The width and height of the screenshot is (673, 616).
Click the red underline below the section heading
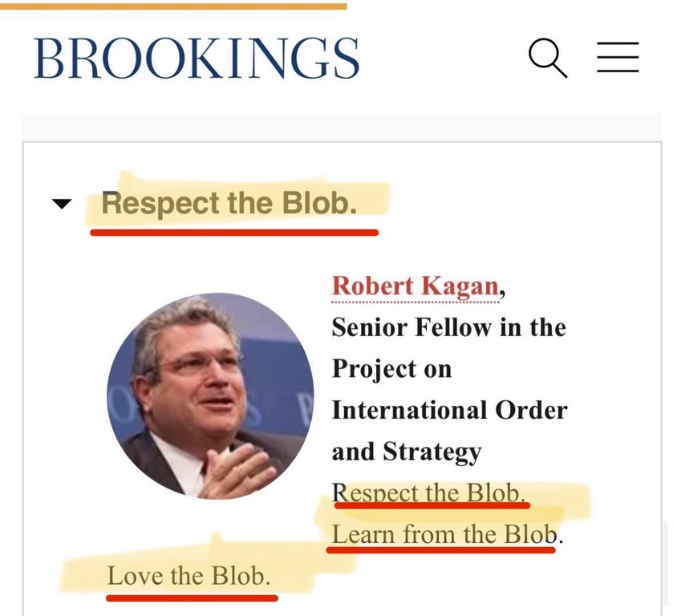(233, 232)
